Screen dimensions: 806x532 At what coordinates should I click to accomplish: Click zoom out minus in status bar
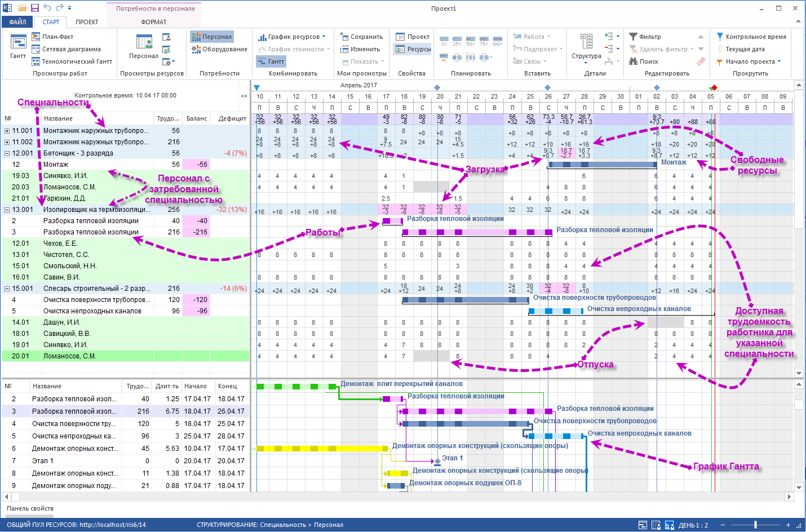(x=723, y=525)
